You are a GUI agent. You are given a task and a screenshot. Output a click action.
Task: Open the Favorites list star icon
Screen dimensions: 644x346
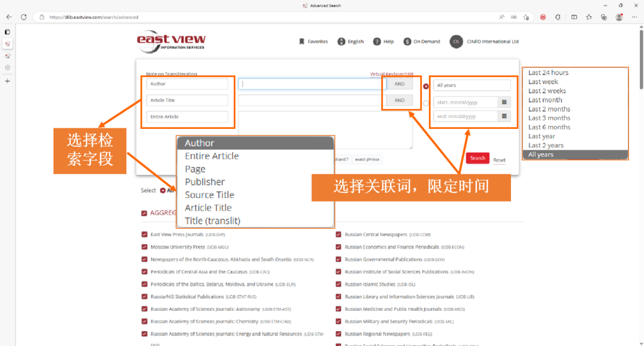coord(589,17)
